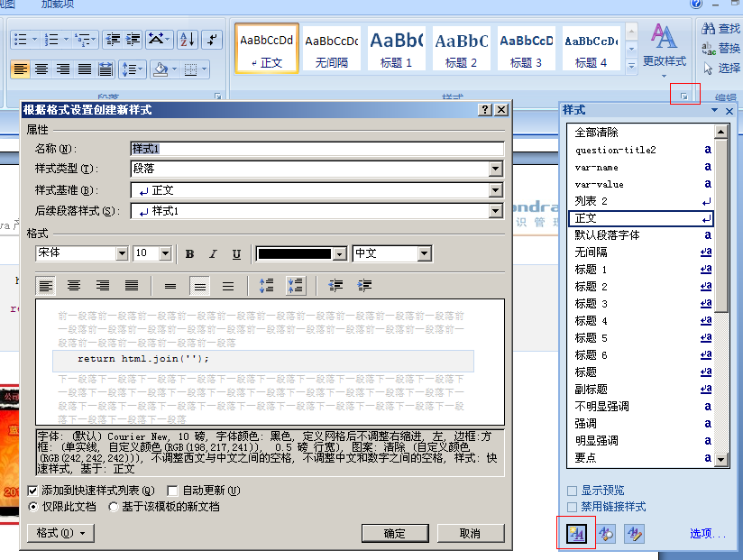Viewport: 743px width, 560px height.
Task: Click 选项... link in Styles pane
Action: pyautogui.click(x=708, y=534)
